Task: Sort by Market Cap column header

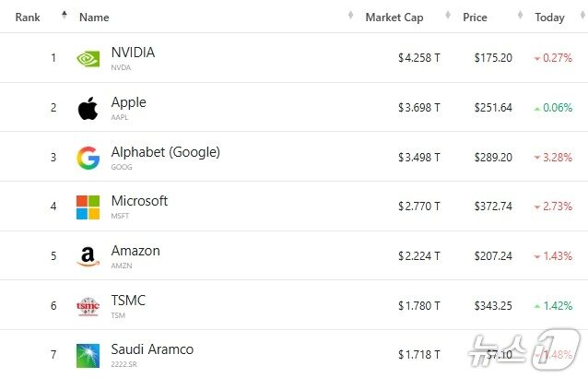Action: [x=394, y=18]
